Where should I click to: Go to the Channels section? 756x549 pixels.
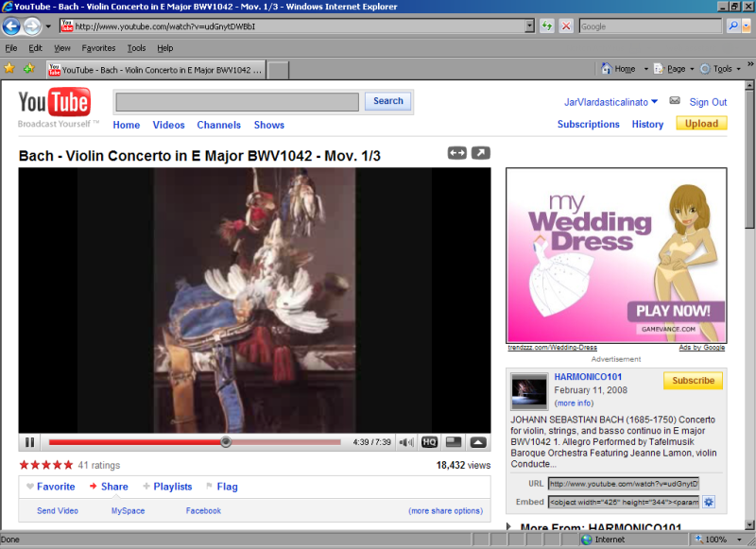click(219, 125)
